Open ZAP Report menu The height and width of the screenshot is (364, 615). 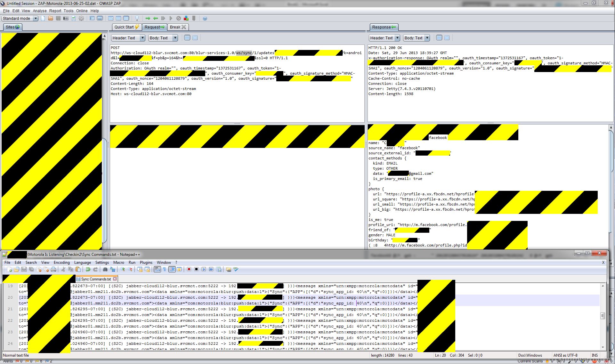[55, 11]
